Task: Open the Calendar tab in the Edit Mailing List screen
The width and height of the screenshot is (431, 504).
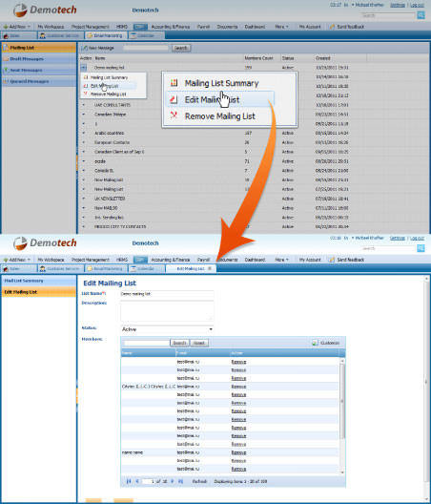Action: (x=146, y=268)
